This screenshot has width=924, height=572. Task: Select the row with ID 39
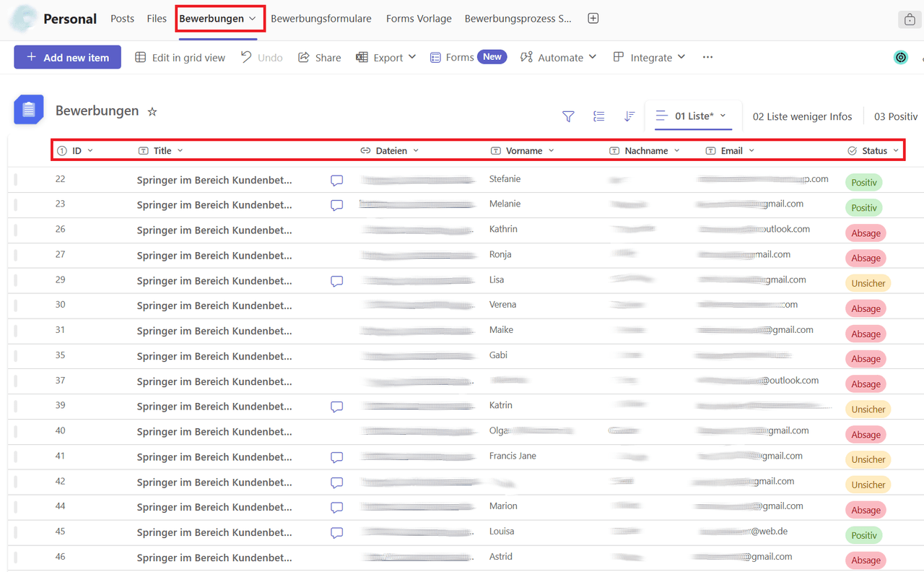point(16,407)
